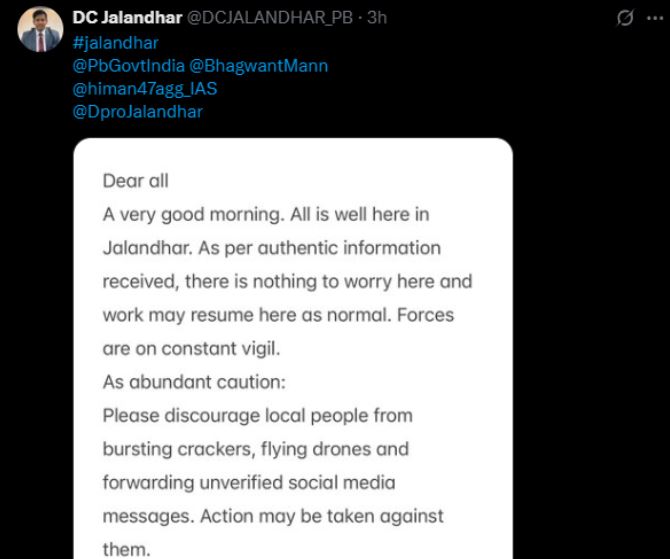Screen dimensions: 670x559
Task: Open the Grok explain-post icon
Action: [x=625, y=18]
